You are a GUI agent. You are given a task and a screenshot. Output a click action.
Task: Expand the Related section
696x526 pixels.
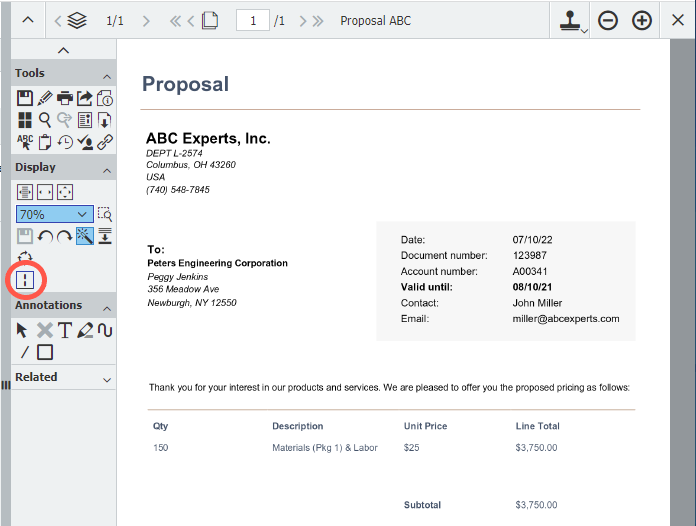(107, 379)
